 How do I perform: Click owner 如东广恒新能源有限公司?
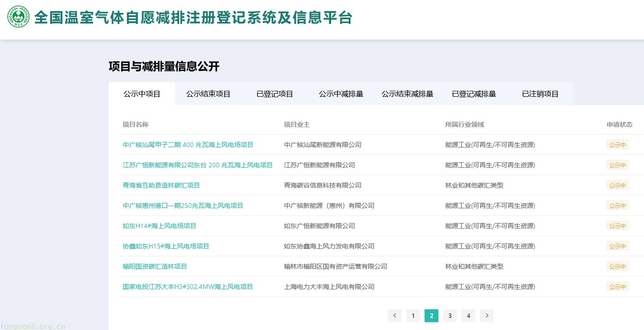tap(319, 226)
